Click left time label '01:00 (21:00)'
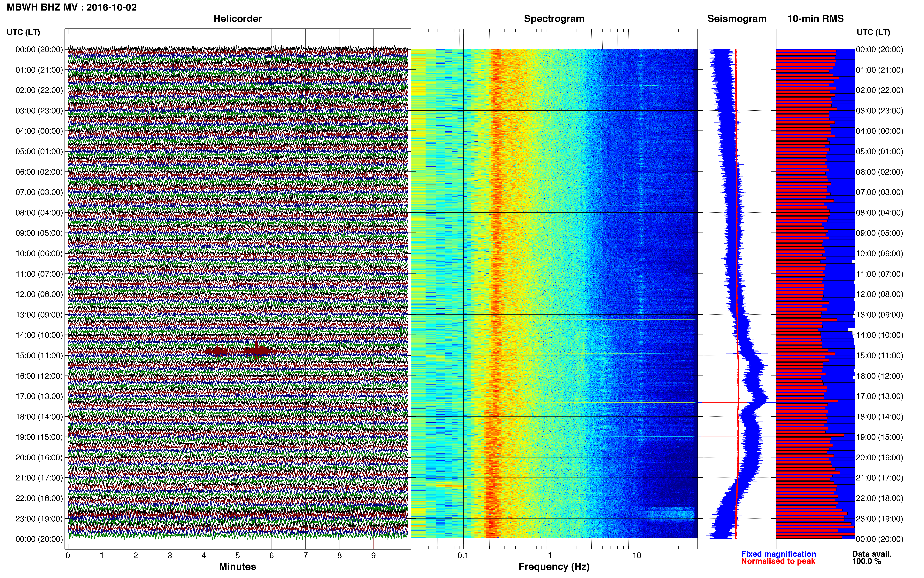This screenshot has width=924, height=578. (x=39, y=70)
